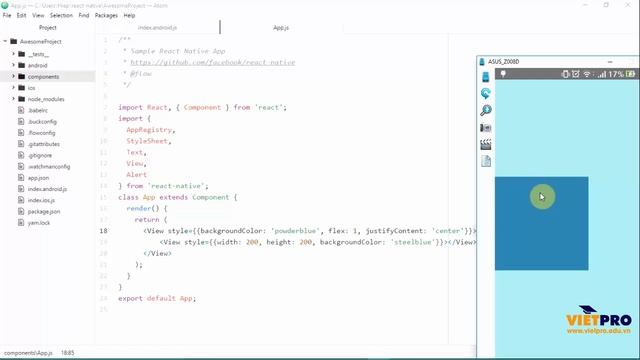Viewport: 640px width, 360px height.
Task: Click the screenshot camera icon in ASUS_Z008D sidebar
Action: pos(485,128)
